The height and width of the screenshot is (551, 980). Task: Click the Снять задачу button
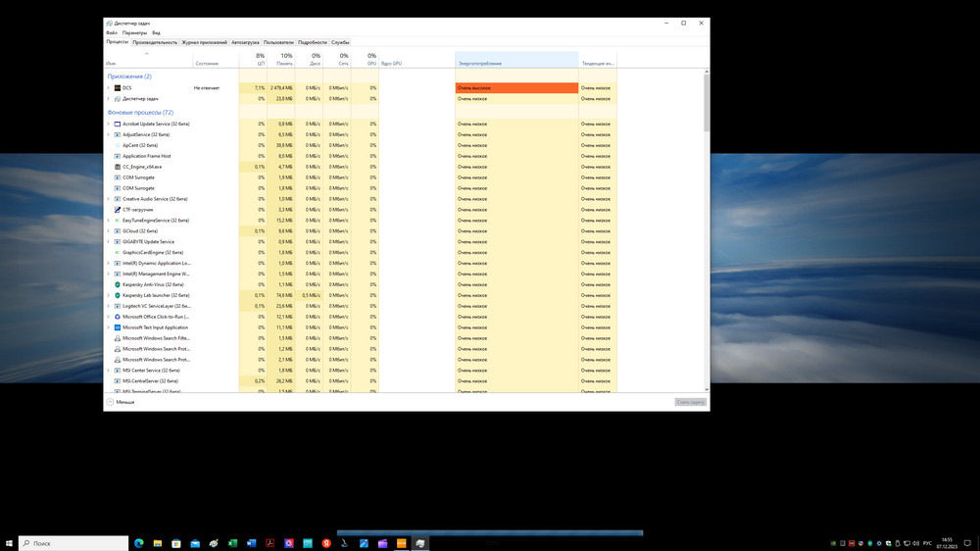(x=691, y=402)
